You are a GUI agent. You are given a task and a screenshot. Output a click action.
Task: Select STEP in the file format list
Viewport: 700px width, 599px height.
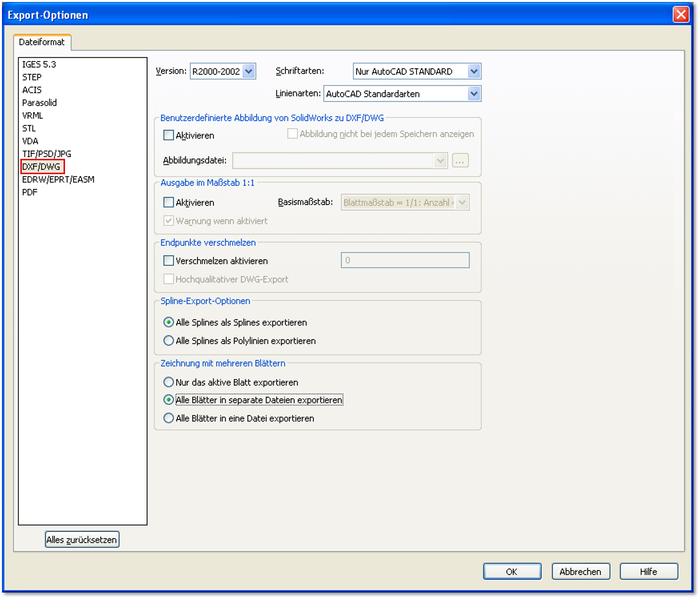click(x=32, y=77)
